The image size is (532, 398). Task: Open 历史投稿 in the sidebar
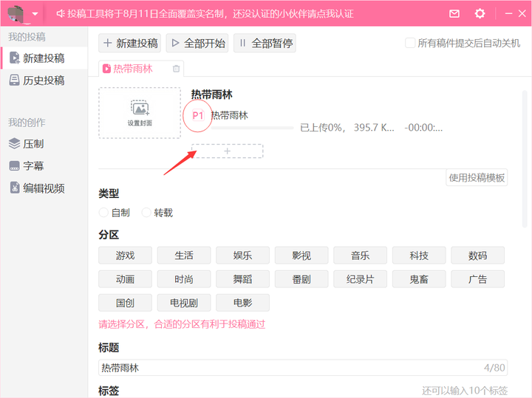[44, 80]
